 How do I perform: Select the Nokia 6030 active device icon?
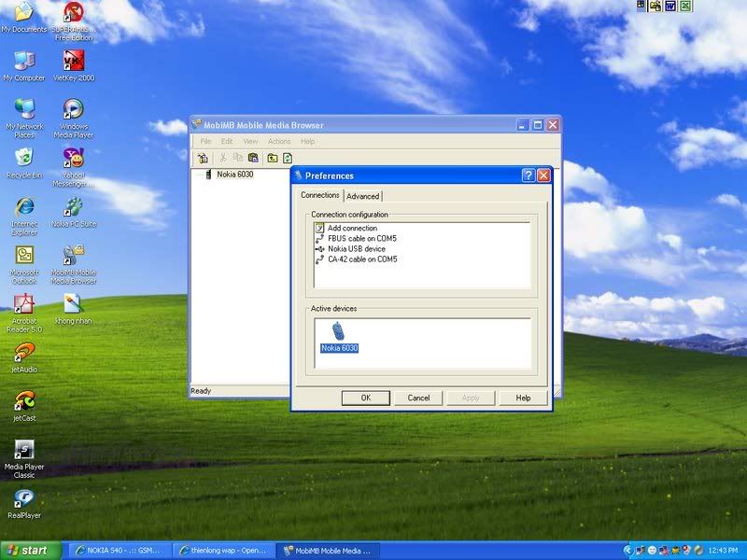(338, 331)
